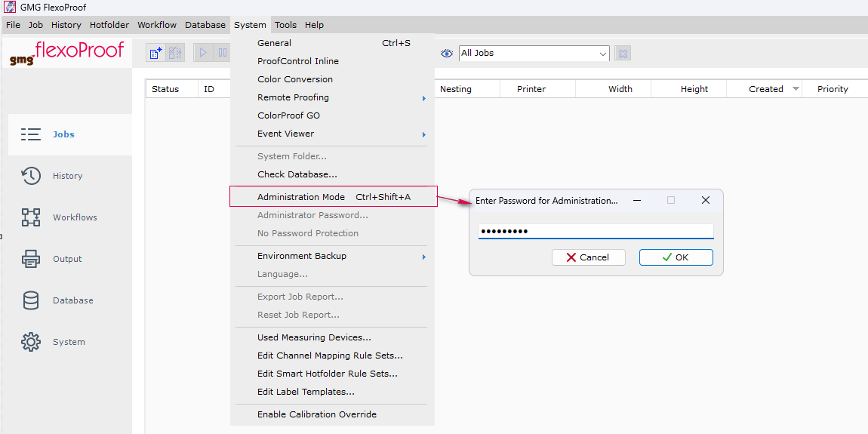
Task: Click the eye view filter icon
Action: point(447,53)
